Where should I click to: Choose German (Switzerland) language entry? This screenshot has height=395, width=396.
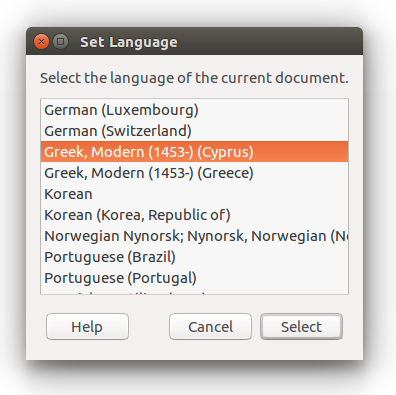pyautogui.click(x=194, y=131)
